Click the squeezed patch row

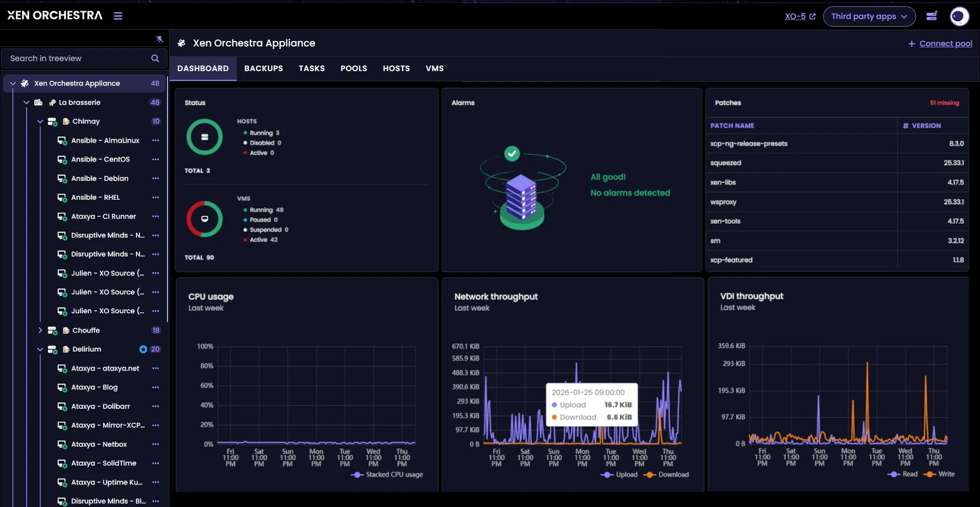837,163
